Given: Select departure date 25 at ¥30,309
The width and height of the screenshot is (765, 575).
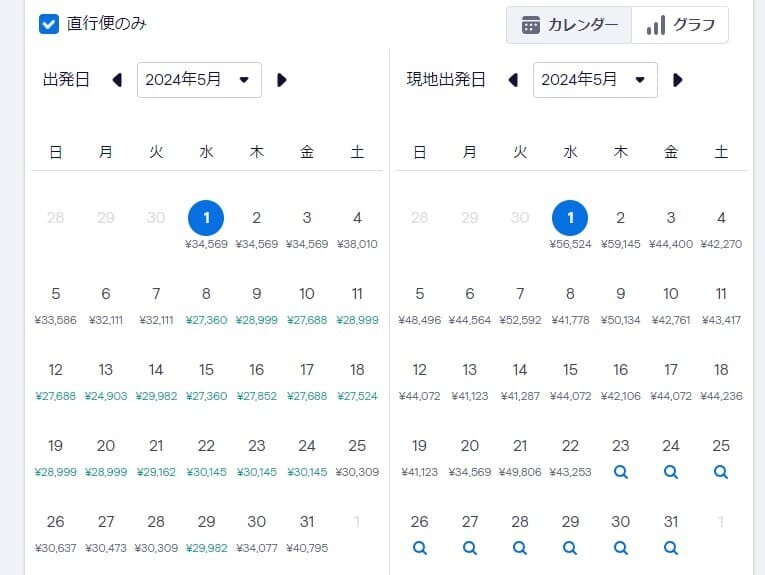Looking at the screenshot, I should point(357,458).
